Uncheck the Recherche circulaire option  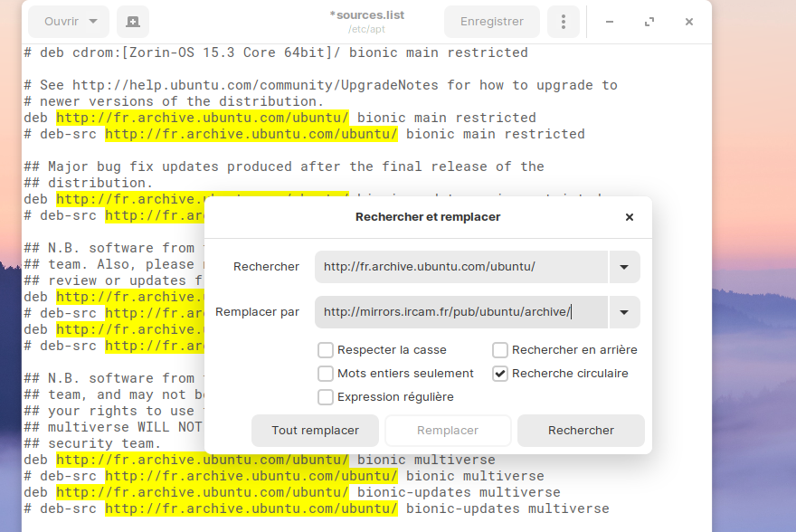coord(500,374)
